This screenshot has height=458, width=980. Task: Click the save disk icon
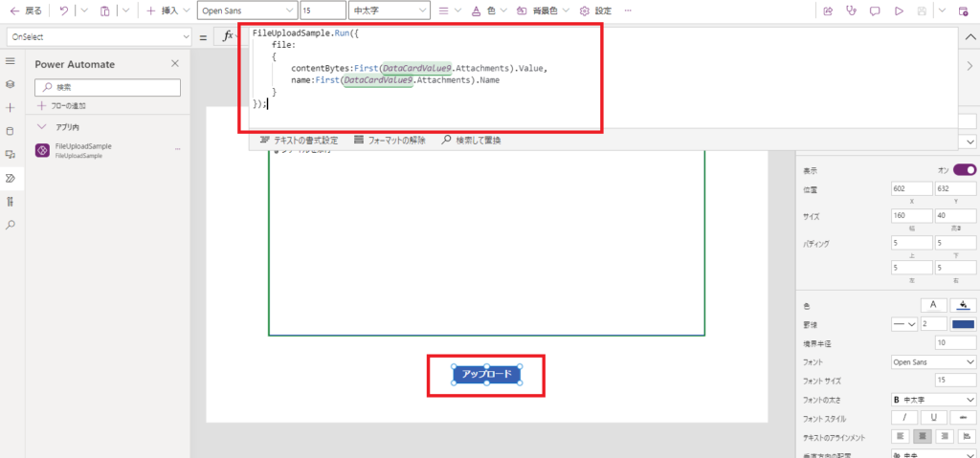click(x=922, y=11)
